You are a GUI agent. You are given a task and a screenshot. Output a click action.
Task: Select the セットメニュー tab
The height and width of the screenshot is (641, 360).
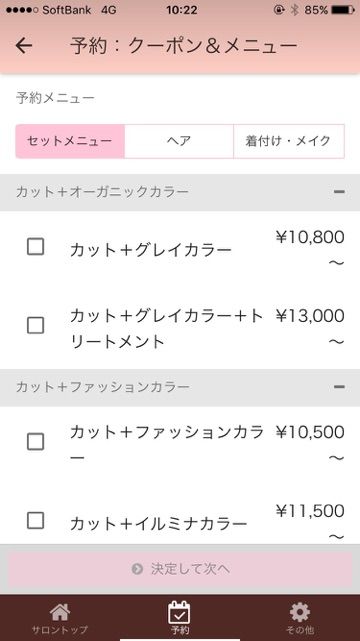tap(70, 141)
